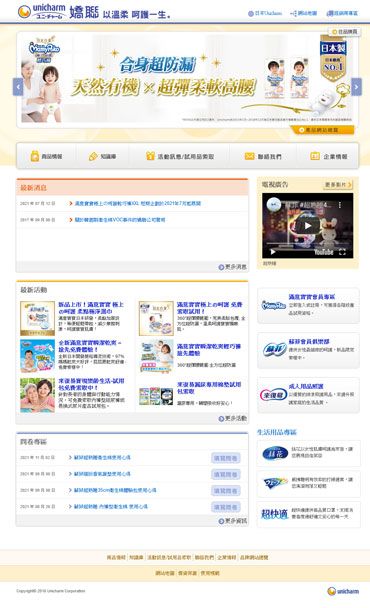Play the YouTube video in center
The image size is (370, 608).
[308, 225]
